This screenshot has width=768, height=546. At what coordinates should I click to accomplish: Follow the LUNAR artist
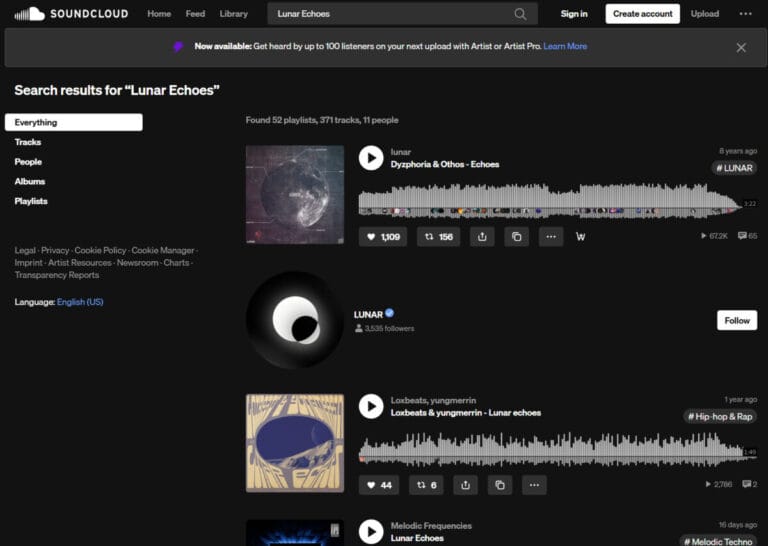tap(737, 320)
